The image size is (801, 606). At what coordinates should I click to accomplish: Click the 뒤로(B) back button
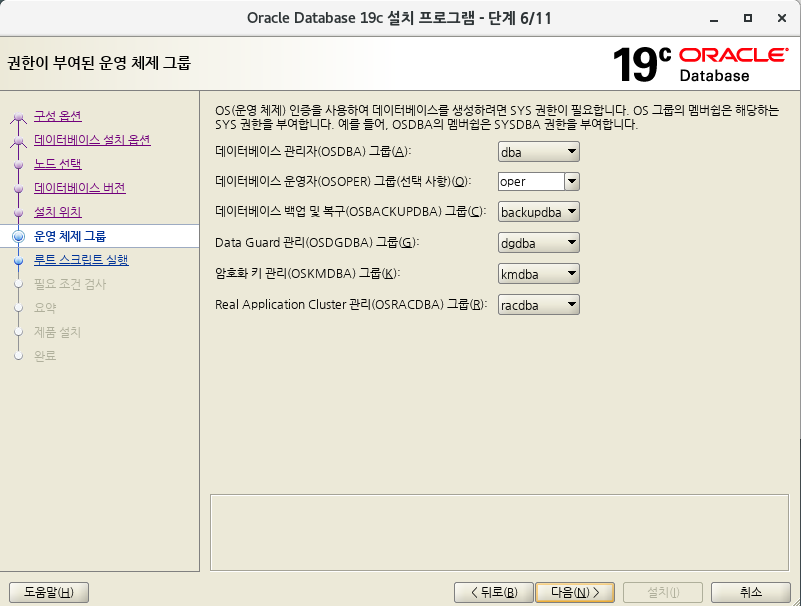pyautogui.click(x=494, y=592)
